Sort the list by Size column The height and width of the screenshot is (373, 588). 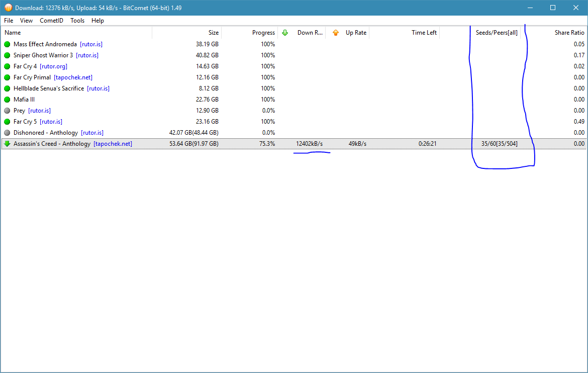click(x=214, y=33)
